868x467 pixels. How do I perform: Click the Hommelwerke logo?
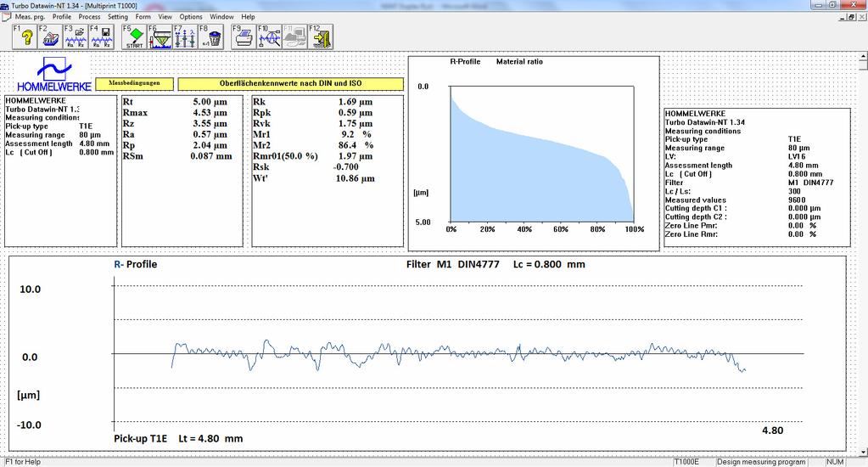[53, 75]
